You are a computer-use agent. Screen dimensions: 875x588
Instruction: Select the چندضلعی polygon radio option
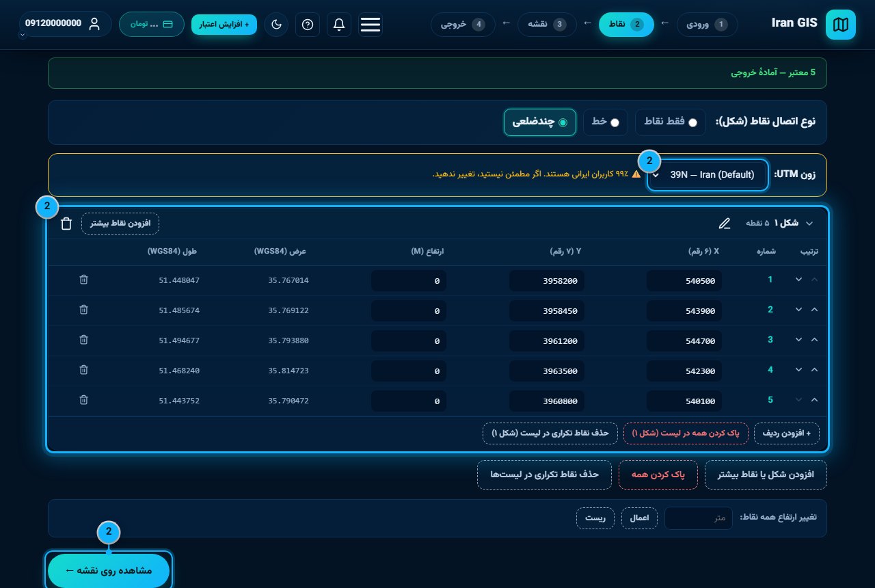pyautogui.click(x=540, y=122)
